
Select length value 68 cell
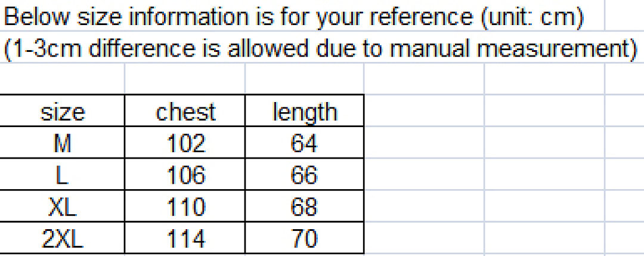click(304, 205)
